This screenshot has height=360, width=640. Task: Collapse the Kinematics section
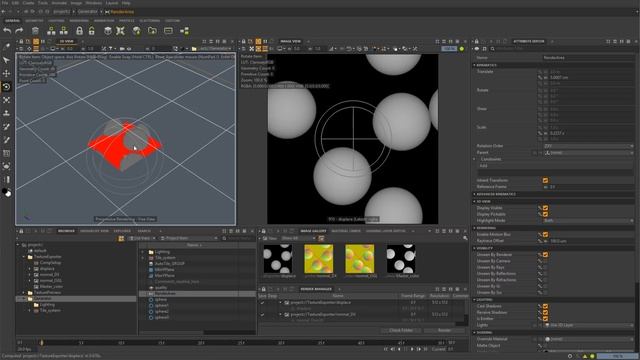(474, 65)
